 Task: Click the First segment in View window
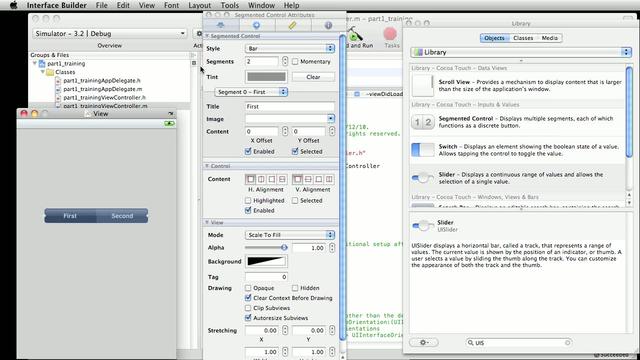(70, 216)
